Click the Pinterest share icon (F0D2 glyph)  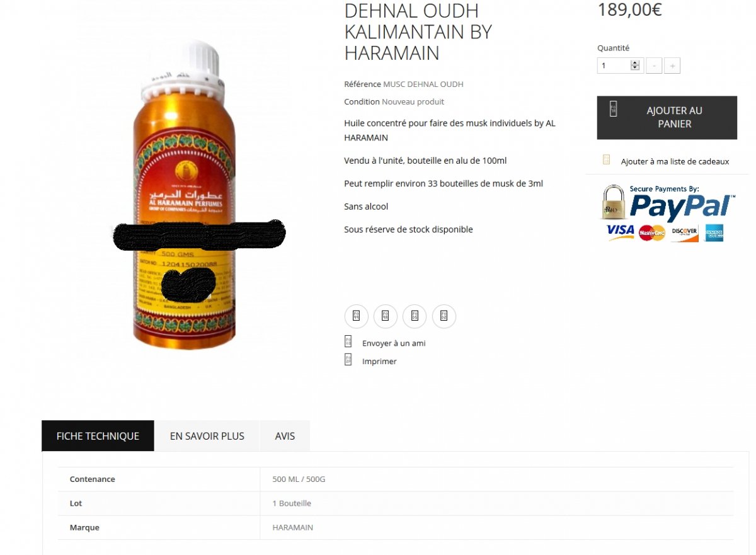(x=444, y=316)
